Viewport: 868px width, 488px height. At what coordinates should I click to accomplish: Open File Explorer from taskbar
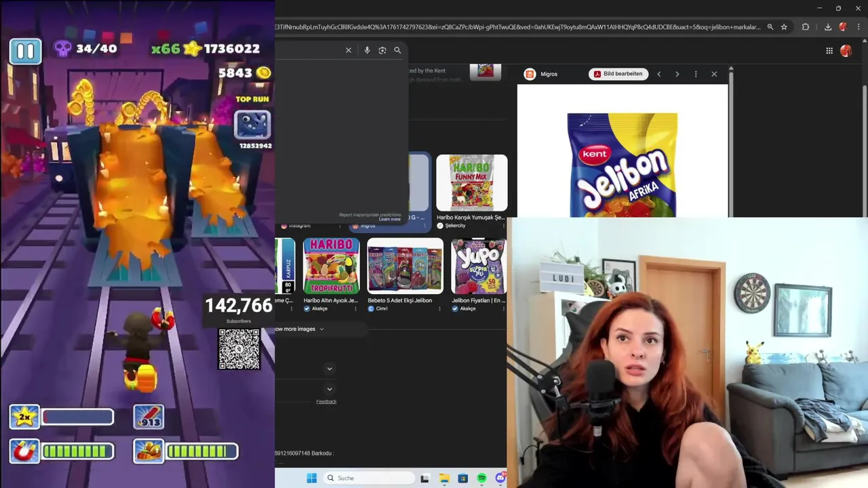(444, 478)
